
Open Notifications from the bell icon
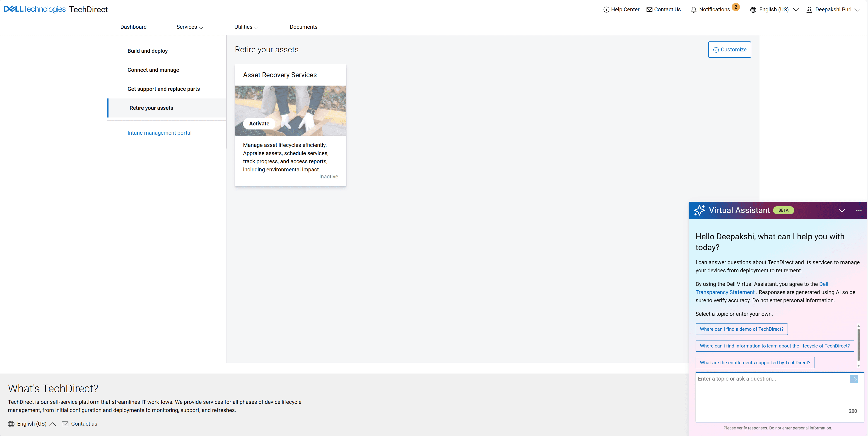[694, 10]
